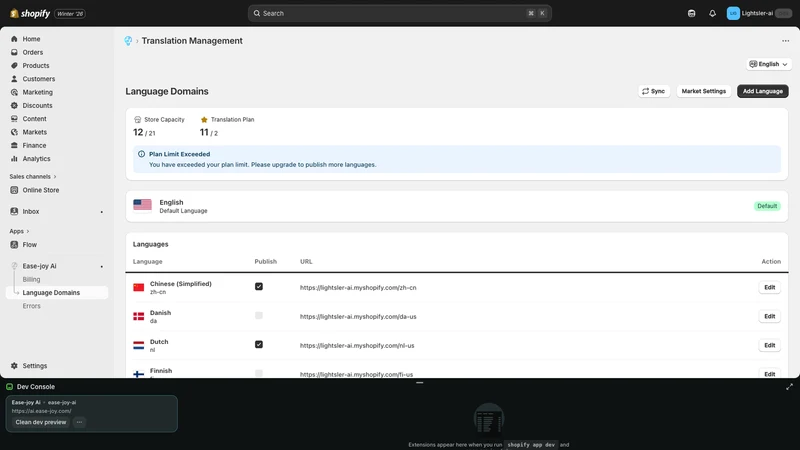Click the Online Store icon
The image size is (800, 450).
click(14, 190)
